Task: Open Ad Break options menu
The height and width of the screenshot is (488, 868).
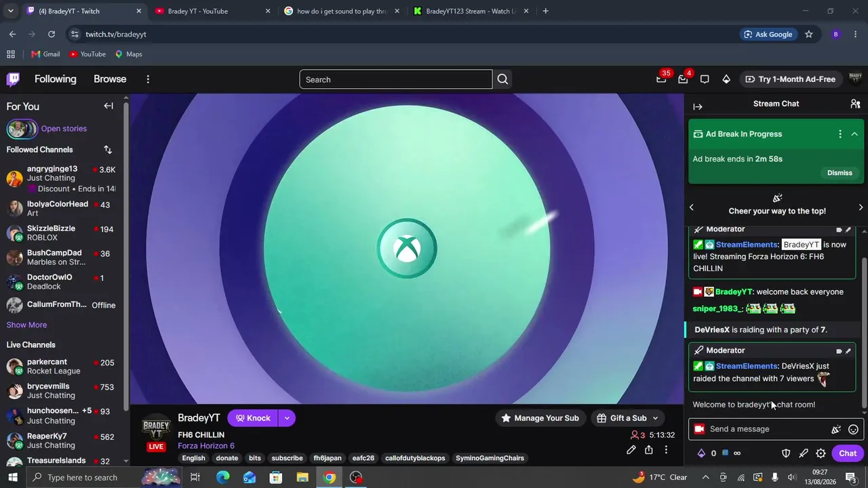Action: (x=840, y=134)
